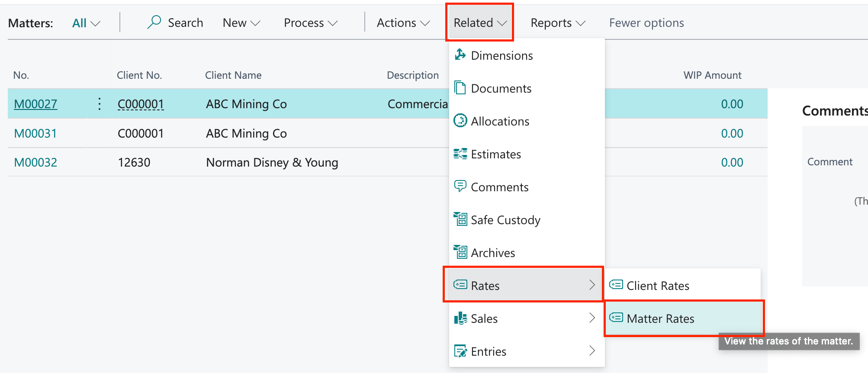The width and height of the screenshot is (868, 373).
Task: Select Comments menu entry
Action: pos(527,187)
